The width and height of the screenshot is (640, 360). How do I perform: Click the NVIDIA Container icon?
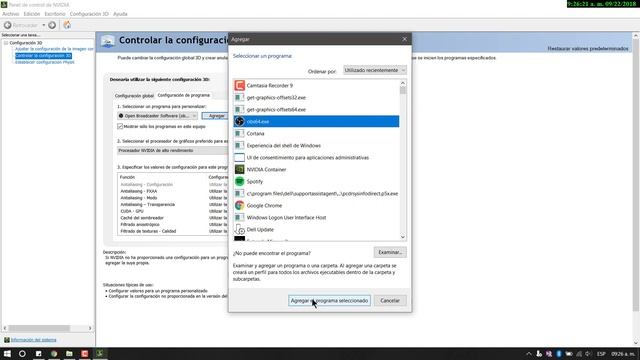[240, 169]
